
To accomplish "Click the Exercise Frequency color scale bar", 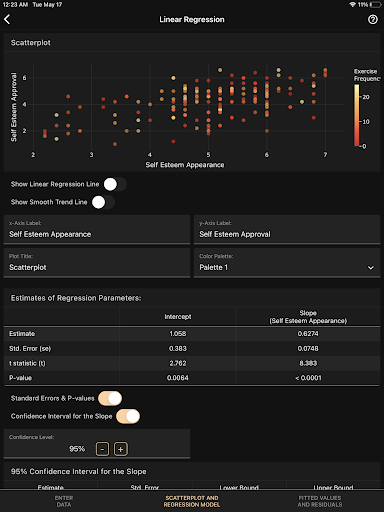I will coord(357,115).
